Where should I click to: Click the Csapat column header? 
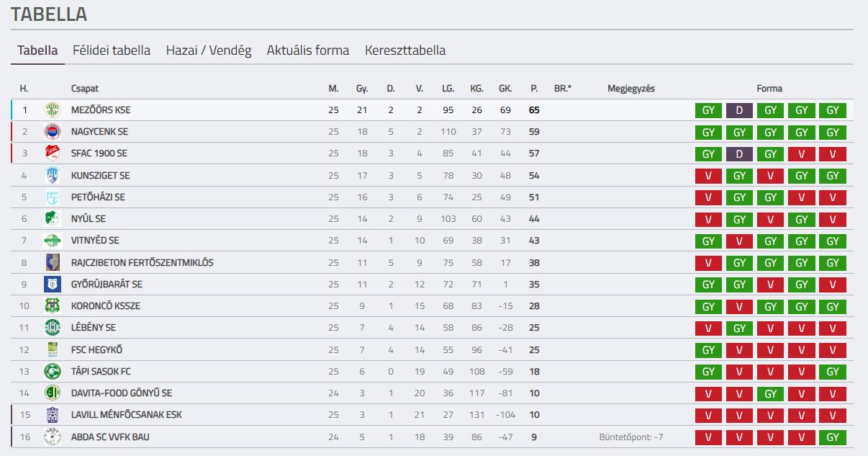point(85,89)
